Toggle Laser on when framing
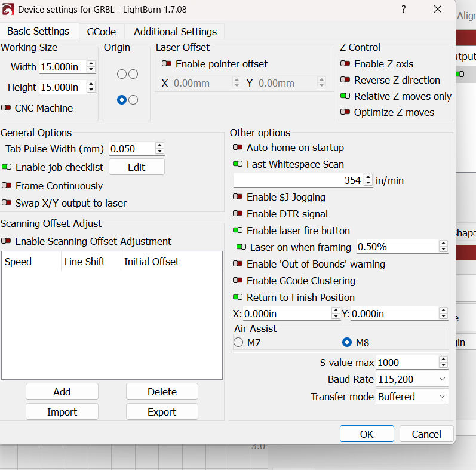This screenshot has height=470, width=476. [x=241, y=247]
